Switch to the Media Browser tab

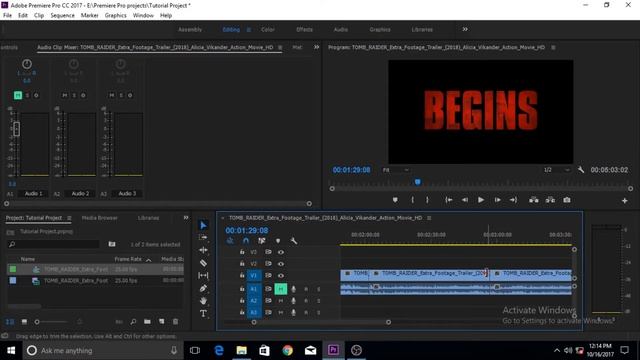[x=100, y=218]
